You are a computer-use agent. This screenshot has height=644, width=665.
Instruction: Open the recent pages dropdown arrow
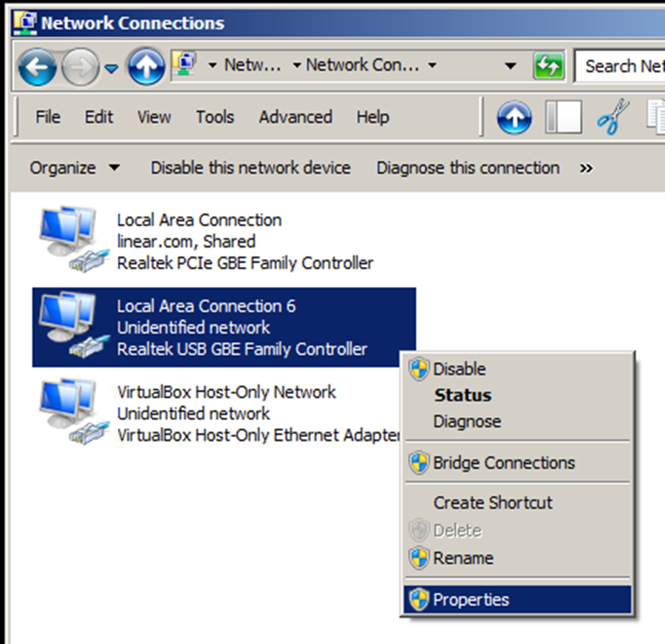click(111, 68)
